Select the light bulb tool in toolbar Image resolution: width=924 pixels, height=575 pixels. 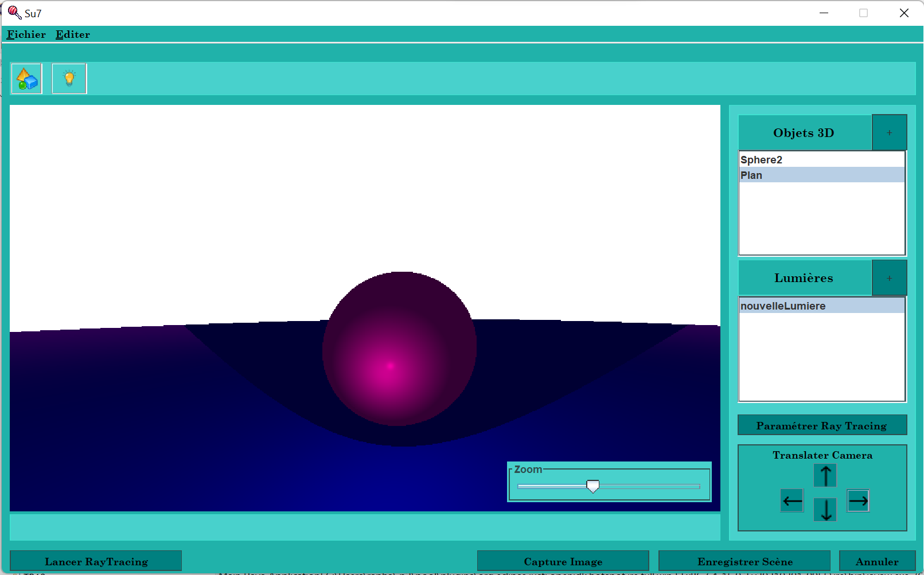coord(69,79)
